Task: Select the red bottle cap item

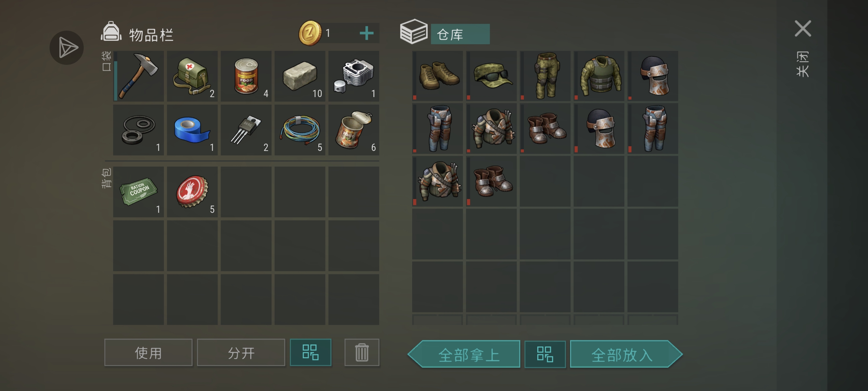Action: point(192,192)
